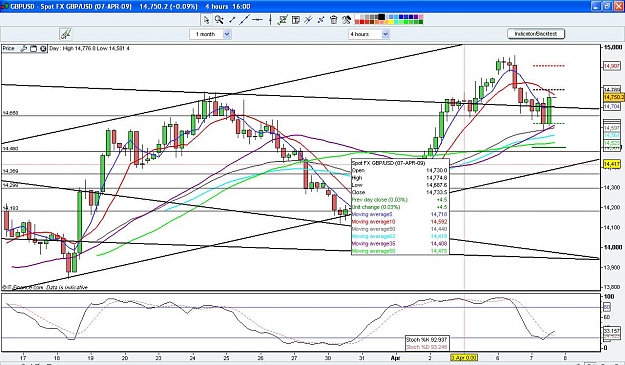
Task: Click the orange 14,750.2 current price label
Action: [614, 98]
